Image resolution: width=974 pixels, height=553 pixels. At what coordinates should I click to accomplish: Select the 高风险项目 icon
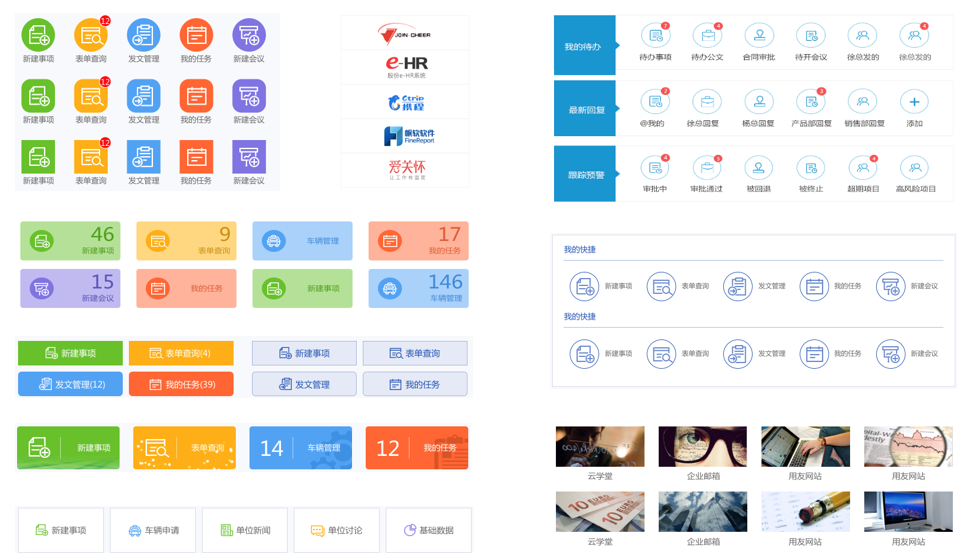pyautogui.click(x=914, y=168)
